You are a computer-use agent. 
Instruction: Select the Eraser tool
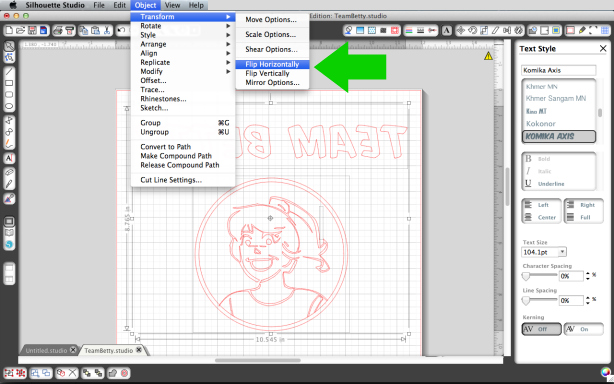(9, 172)
